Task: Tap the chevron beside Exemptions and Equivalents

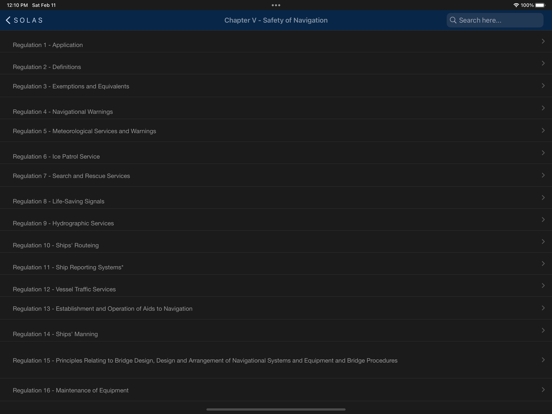Action: [x=543, y=86]
